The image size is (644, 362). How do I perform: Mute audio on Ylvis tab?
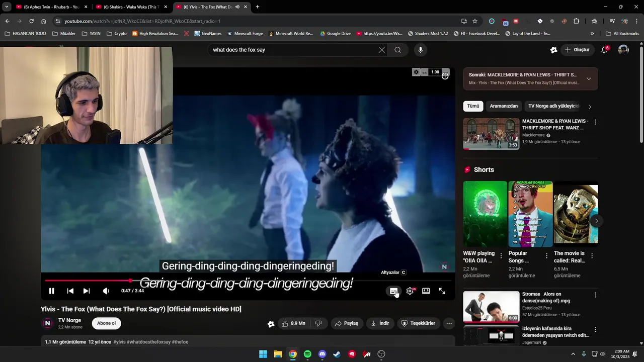(237, 7)
